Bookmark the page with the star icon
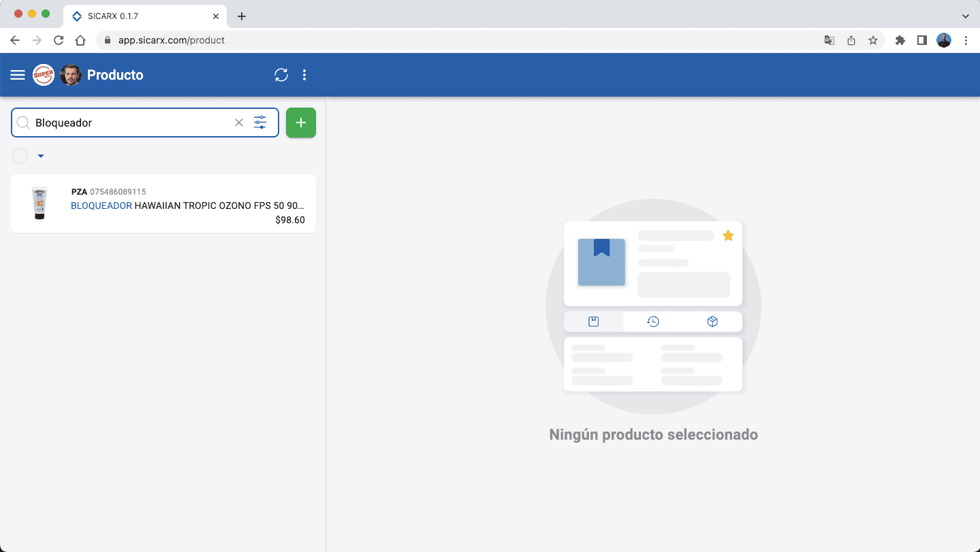The width and height of the screenshot is (980, 552). click(872, 40)
